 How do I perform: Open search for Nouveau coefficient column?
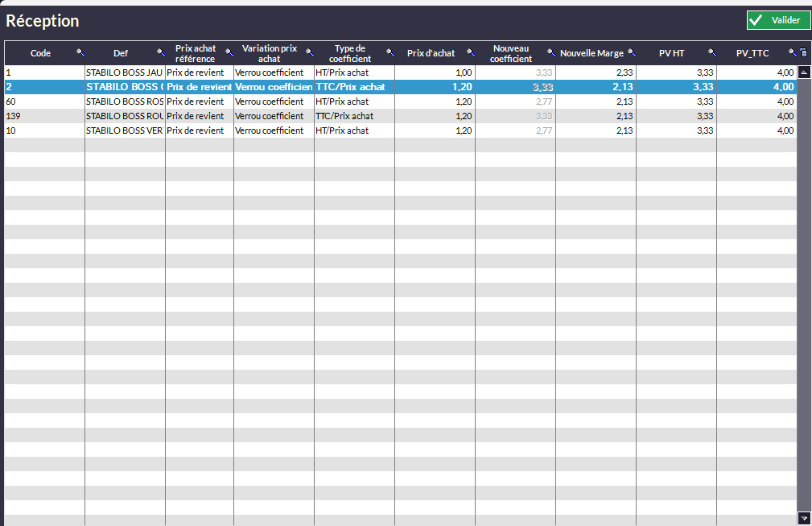[550, 52]
